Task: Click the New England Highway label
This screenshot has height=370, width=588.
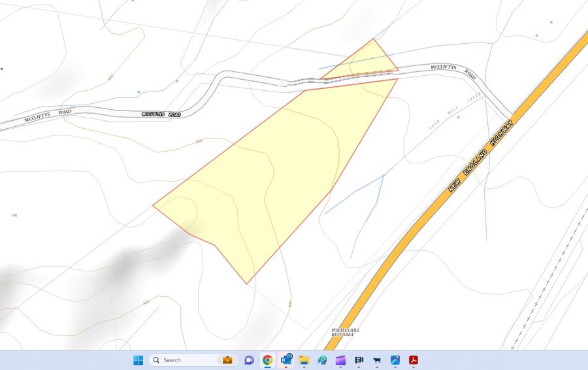Action: click(480, 156)
